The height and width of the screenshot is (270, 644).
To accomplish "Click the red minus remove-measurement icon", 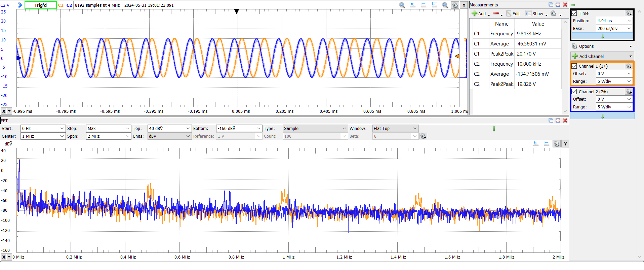I will pos(496,13).
